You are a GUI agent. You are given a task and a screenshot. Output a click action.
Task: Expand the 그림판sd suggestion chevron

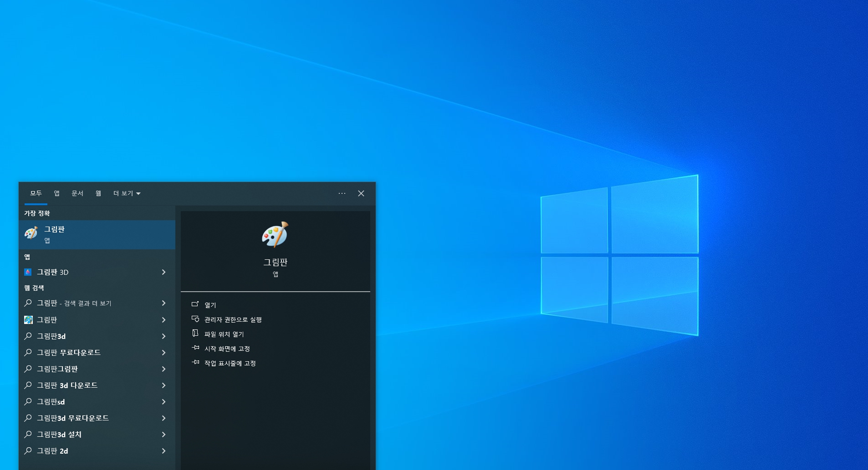pyautogui.click(x=163, y=402)
